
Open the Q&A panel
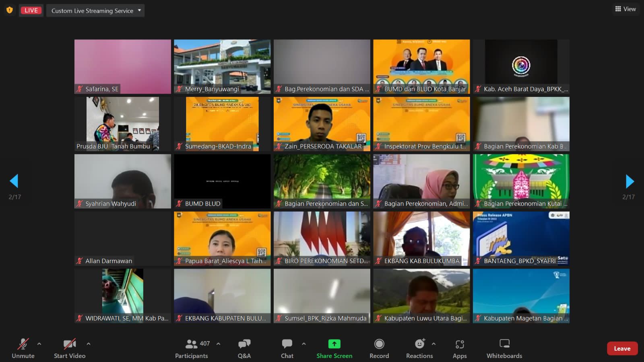coord(244,344)
